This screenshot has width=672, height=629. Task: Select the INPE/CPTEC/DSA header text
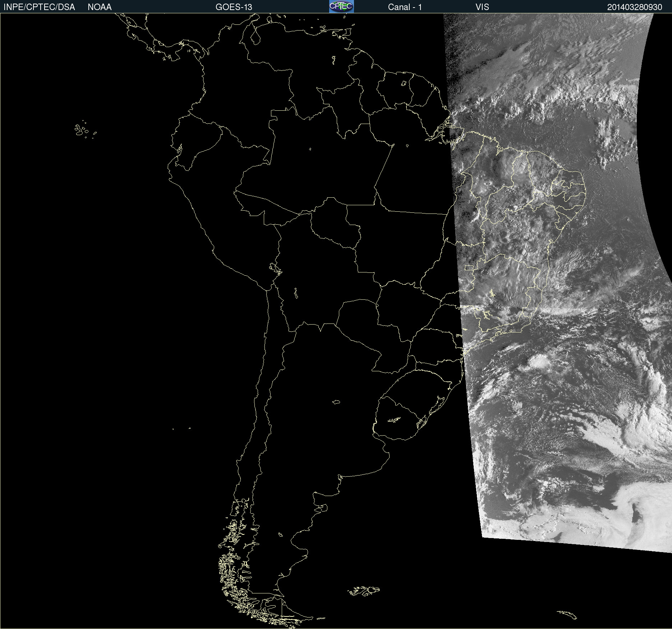(39, 7)
